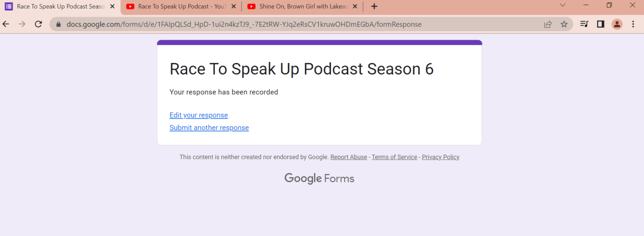The image size is (644, 236).
Task: Open the Privacy Policy link
Action: click(x=441, y=157)
